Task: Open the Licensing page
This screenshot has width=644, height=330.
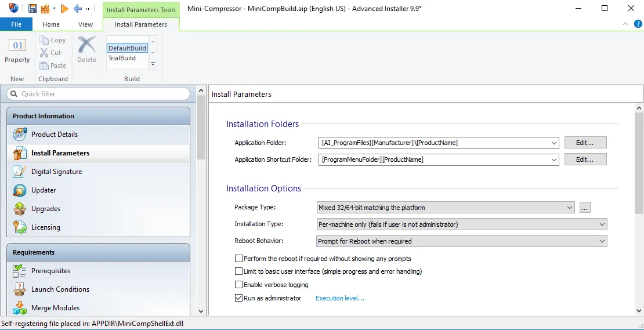Action: click(98, 227)
